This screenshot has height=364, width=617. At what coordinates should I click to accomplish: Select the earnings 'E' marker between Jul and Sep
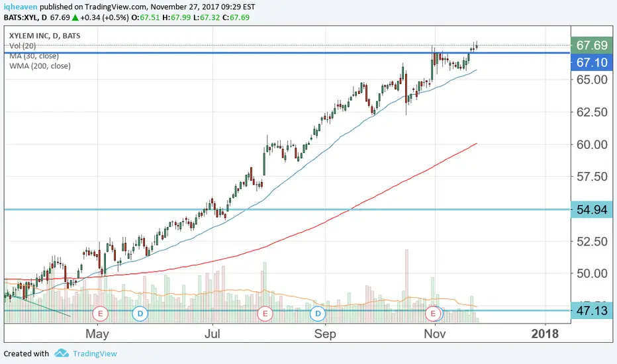(x=265, y=314)
